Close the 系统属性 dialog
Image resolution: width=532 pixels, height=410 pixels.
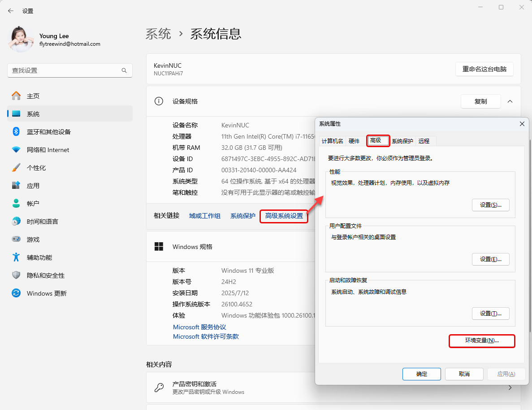tap(522, 124)
